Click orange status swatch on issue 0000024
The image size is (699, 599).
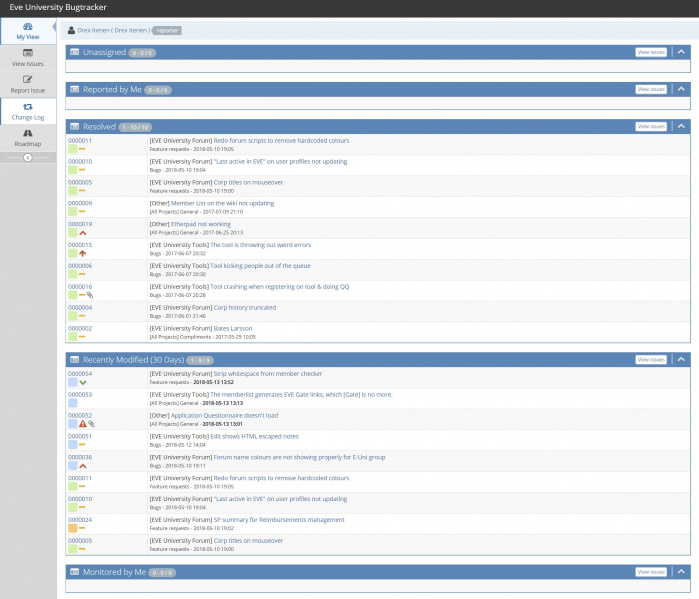pos(72,528)
